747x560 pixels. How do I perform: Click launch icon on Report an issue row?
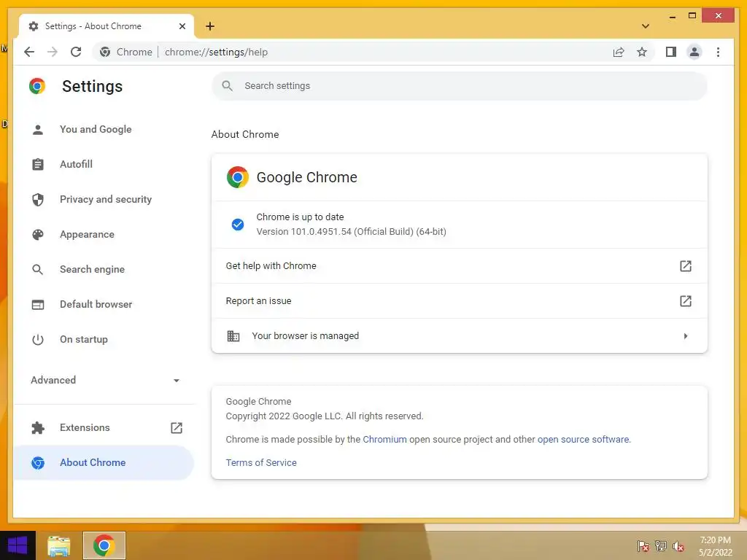pos(685,301)
